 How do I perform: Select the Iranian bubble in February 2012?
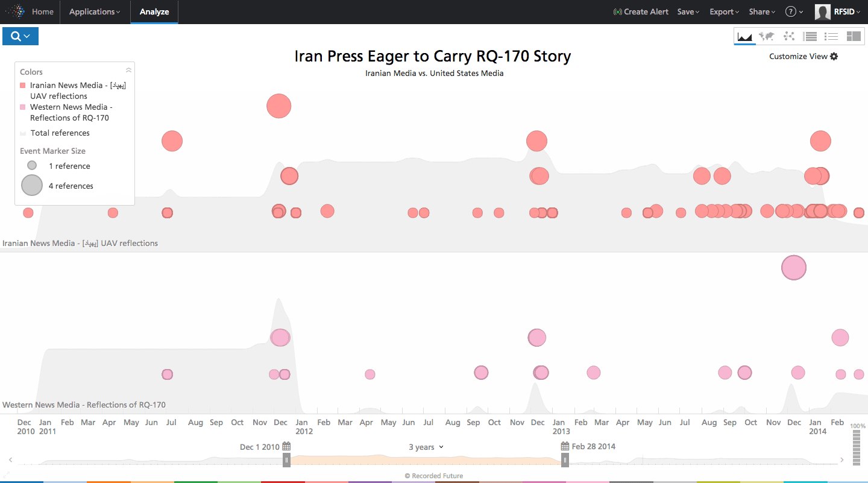(327, 211)
